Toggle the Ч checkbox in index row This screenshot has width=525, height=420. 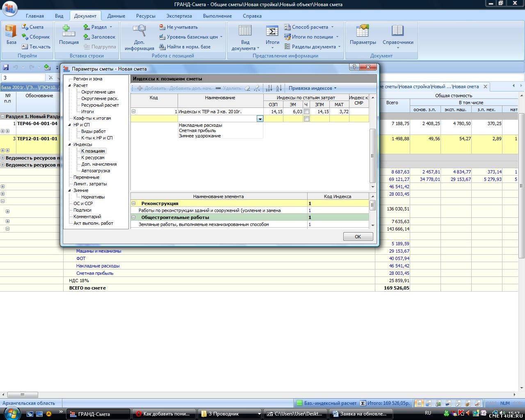[306, 112]
